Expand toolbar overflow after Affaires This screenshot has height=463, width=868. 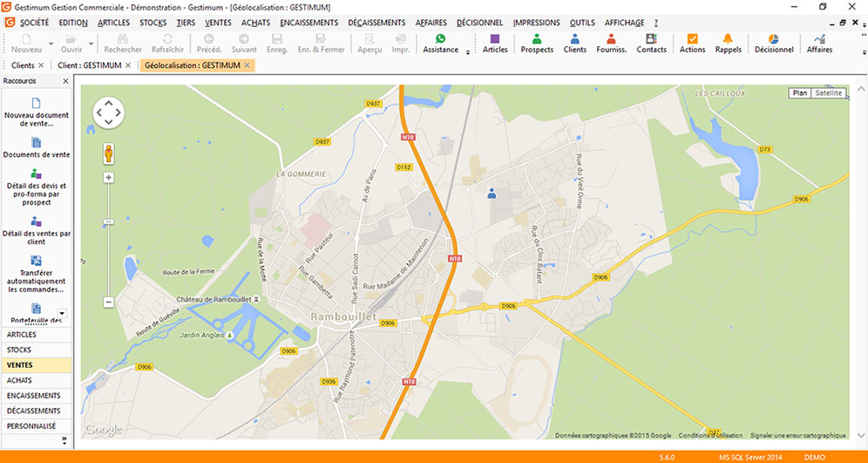tap(865, 52)
